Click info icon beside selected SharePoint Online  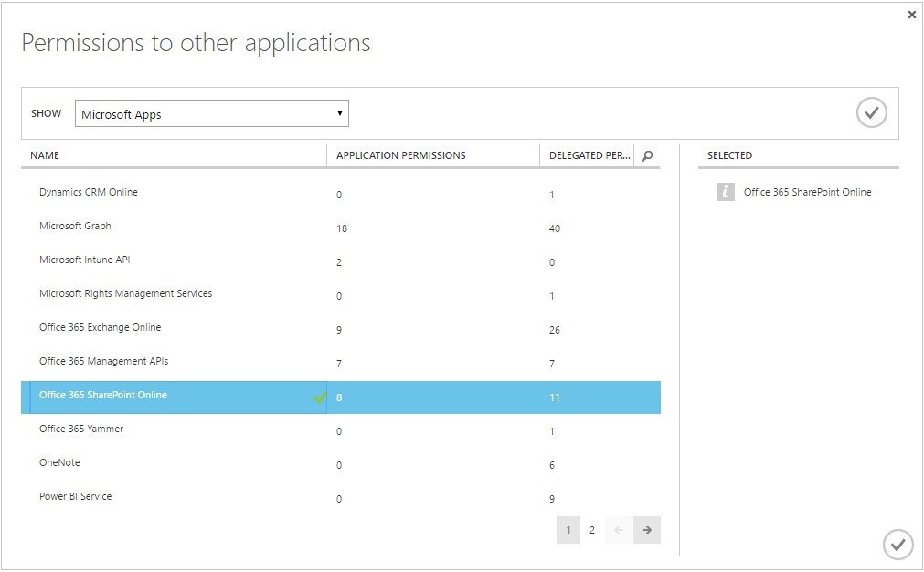pyautogui.click(x=726, y=192)
